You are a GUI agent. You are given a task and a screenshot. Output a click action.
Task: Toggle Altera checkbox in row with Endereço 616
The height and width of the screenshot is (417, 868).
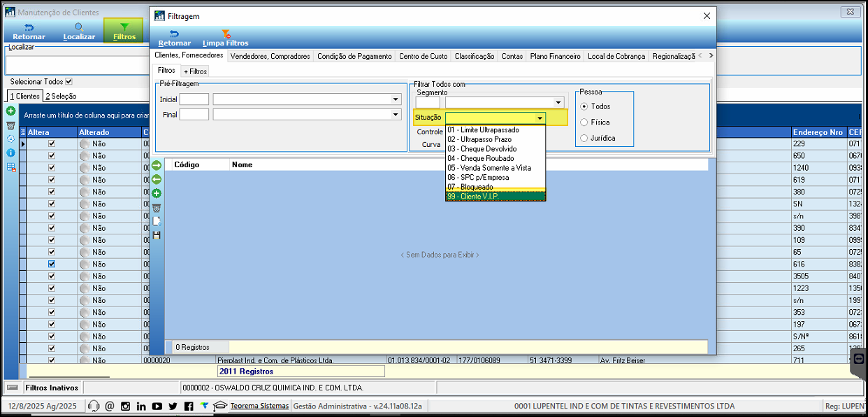(x=52, y=264)
